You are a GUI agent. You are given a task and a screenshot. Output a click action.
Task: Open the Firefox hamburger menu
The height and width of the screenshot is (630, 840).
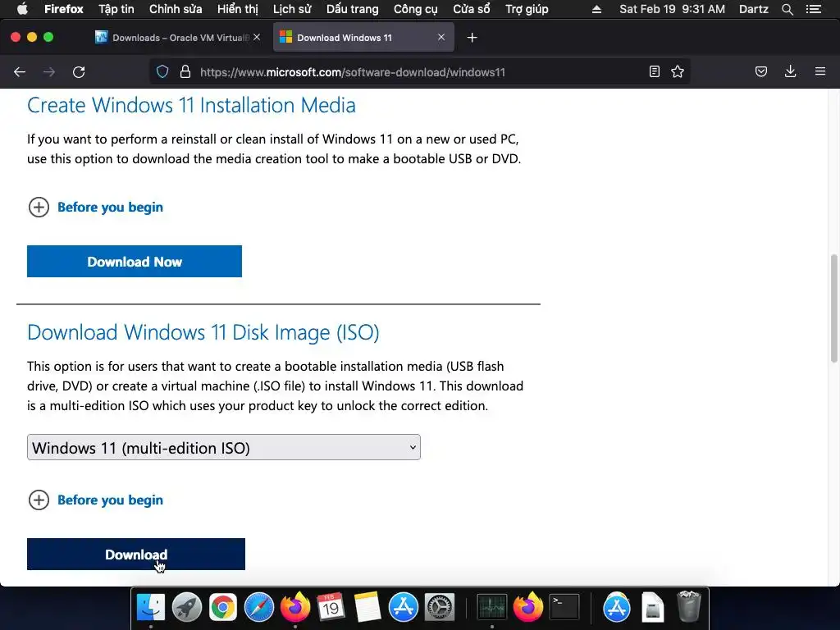click(x=820, y=72)
